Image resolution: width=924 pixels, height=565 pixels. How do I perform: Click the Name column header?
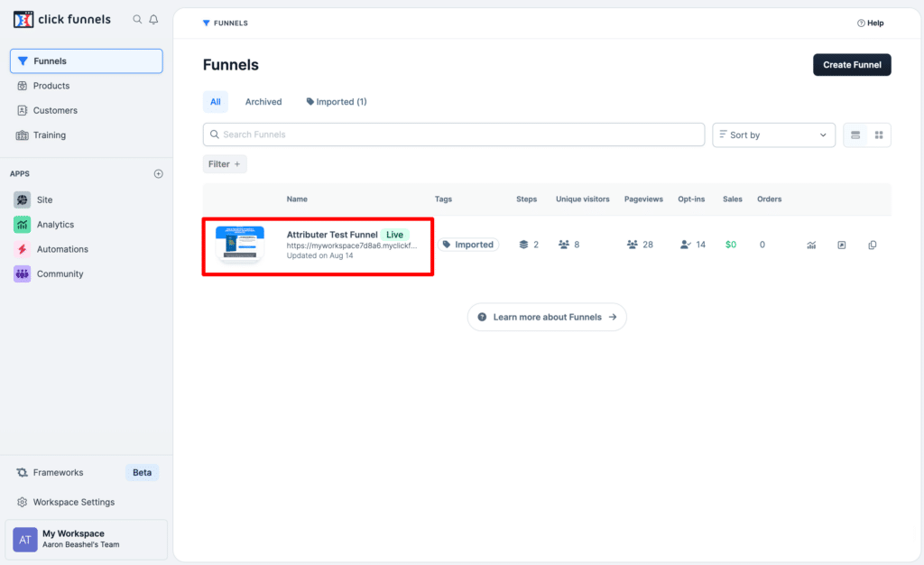click(x=297, y=199)
